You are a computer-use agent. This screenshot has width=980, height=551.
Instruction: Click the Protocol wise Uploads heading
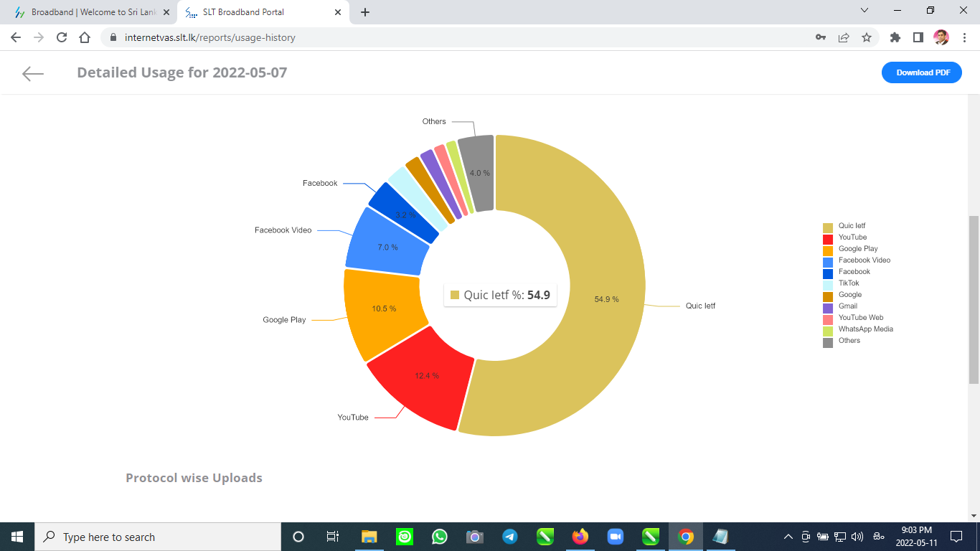(x=194, y=478)
